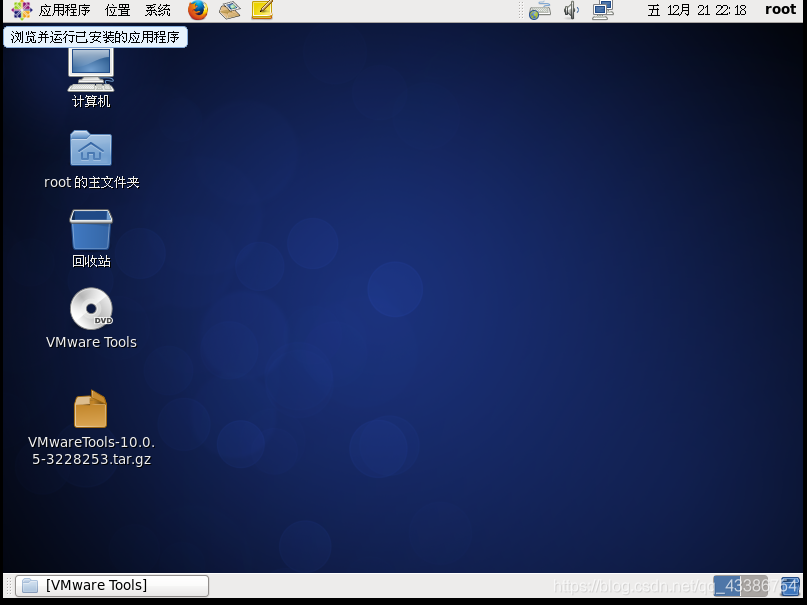Screen dimensions: 807x605
Task: Open the yellow notes launcher icon
Action: point(262,10)
